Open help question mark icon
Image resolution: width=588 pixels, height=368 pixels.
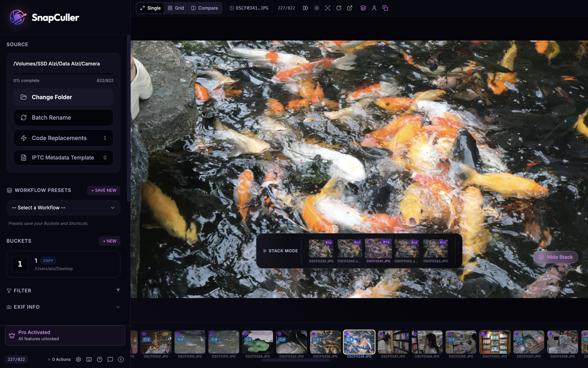(x=100, y=359)
